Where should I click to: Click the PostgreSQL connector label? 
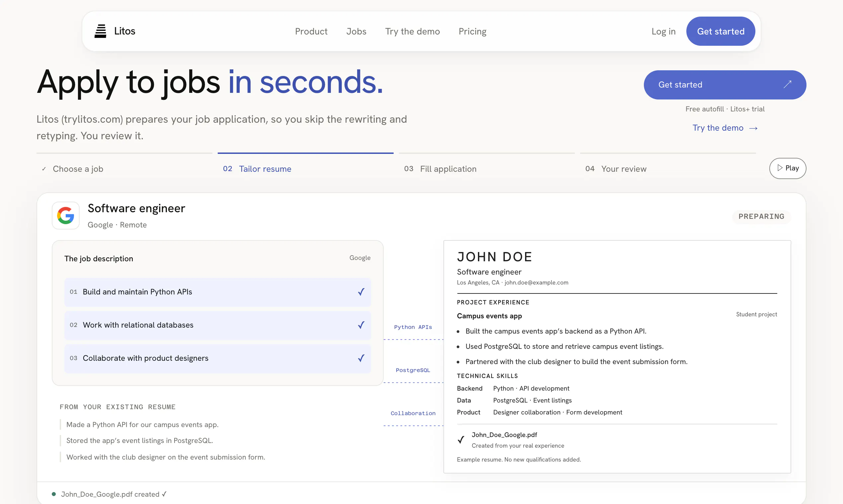(x=413, y=370)
